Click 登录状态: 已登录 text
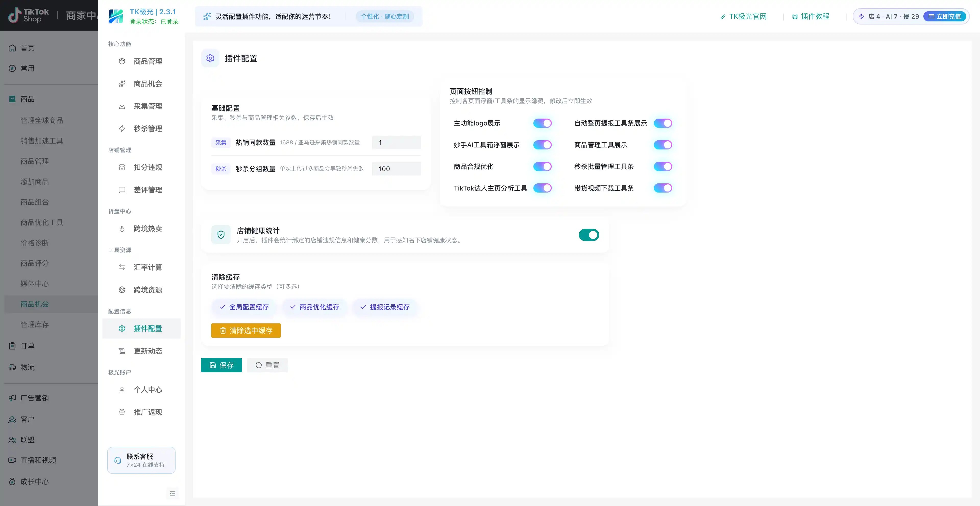The width and height of the screenshot is (980, 506). 154,22
